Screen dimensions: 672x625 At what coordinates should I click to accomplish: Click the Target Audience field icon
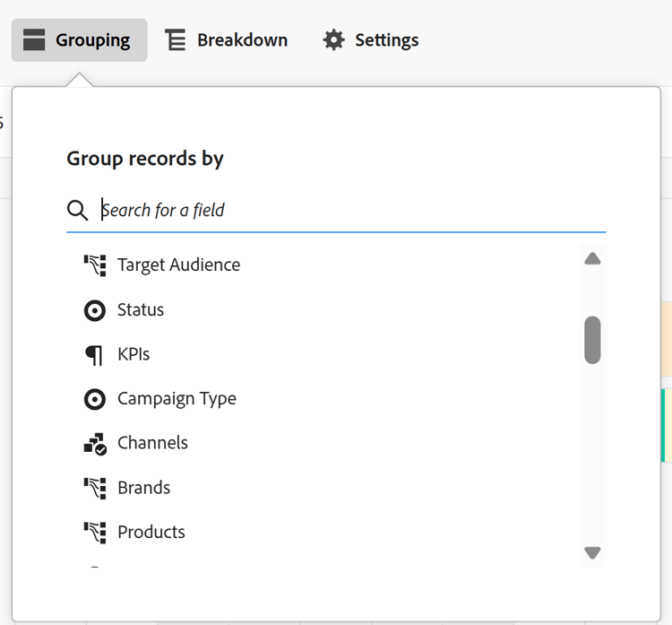tap(95, 265)
